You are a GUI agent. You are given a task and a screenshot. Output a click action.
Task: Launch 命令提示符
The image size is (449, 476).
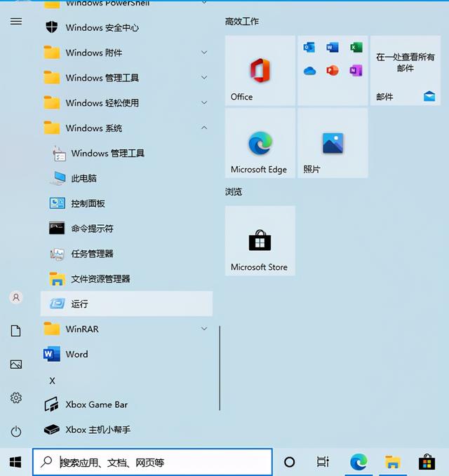coord(126,229)
